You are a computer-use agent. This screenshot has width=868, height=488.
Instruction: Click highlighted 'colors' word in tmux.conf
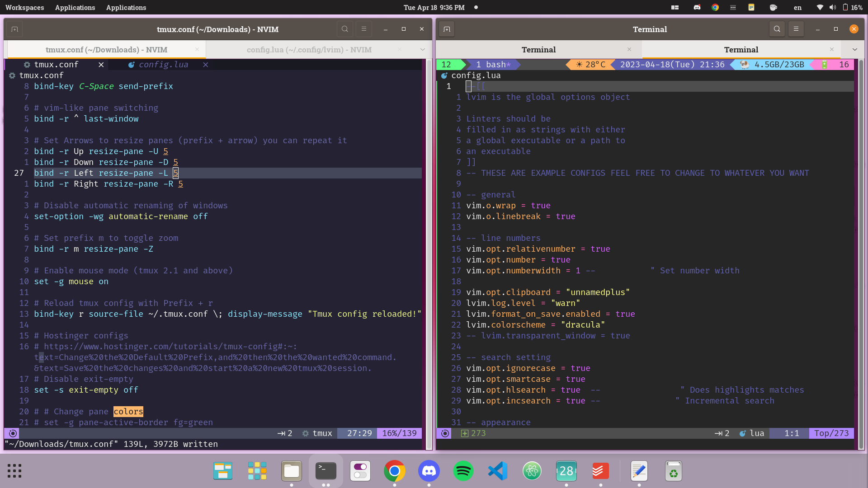pos(128,412)
